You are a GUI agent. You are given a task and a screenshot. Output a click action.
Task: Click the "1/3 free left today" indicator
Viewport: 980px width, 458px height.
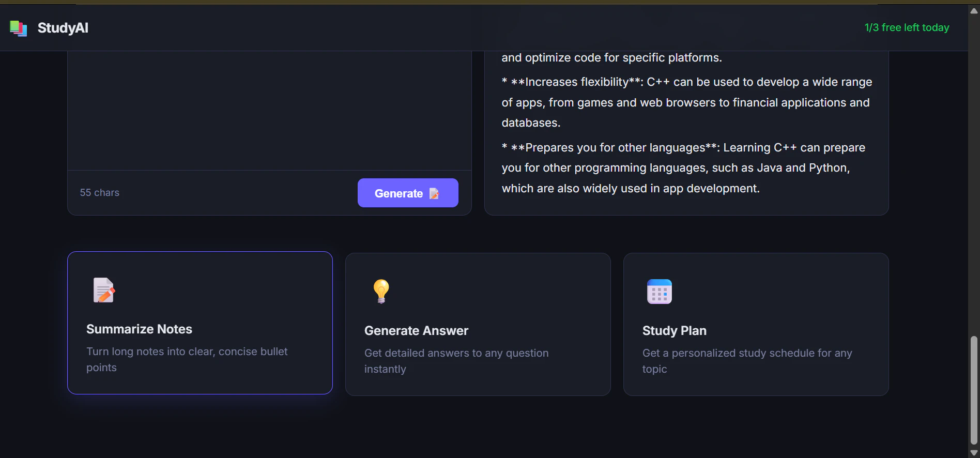(x=907, y=27)
